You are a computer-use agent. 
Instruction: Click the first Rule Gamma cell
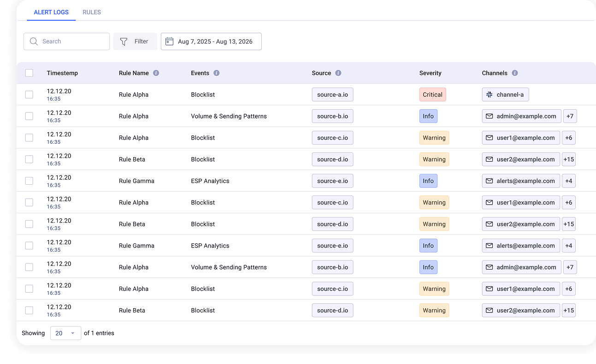[136, 181]
